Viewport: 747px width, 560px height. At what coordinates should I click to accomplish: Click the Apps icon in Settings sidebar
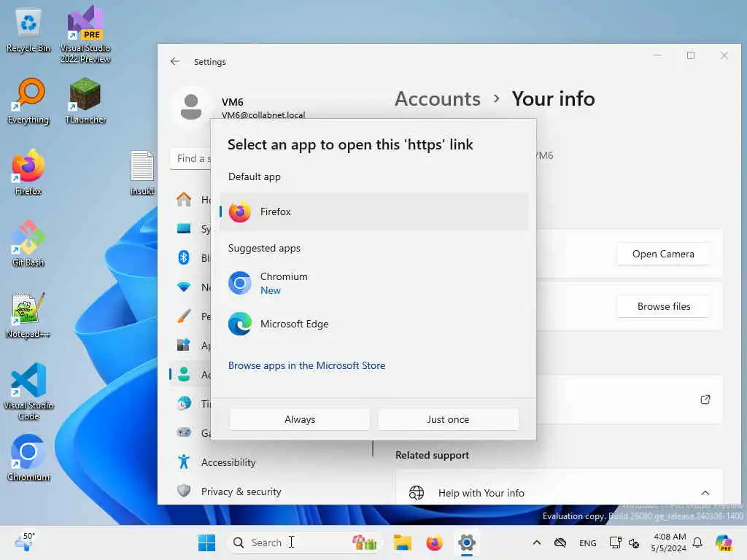(184, 345)
